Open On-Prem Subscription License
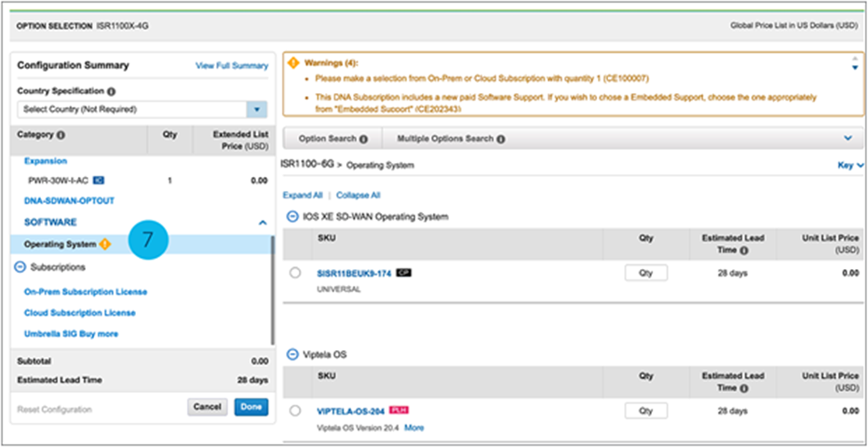Image resolution: width=868 pixels, height=447 pixels. coord(86,291)
